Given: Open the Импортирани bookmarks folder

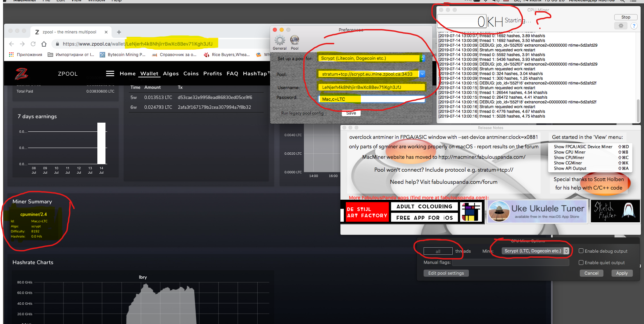Looking at the screenshot, I should coord(71,55).
